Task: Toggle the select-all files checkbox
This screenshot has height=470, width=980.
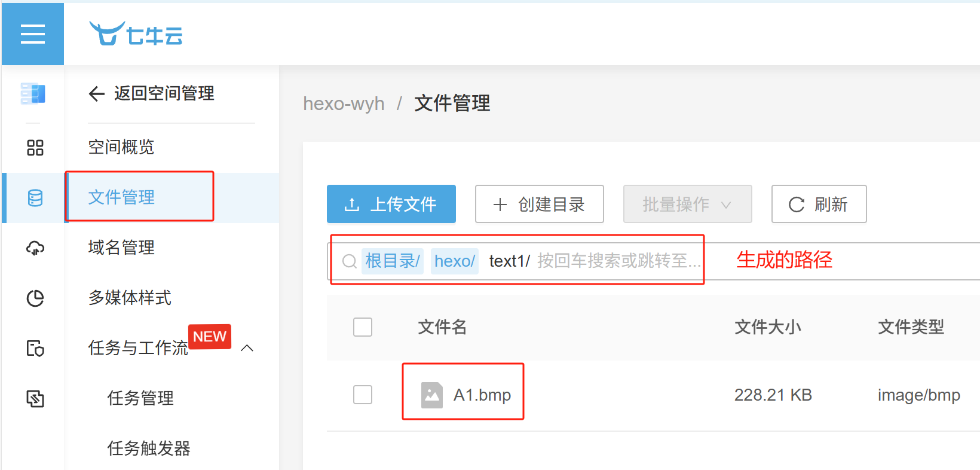Action: [x=363, y=327]
